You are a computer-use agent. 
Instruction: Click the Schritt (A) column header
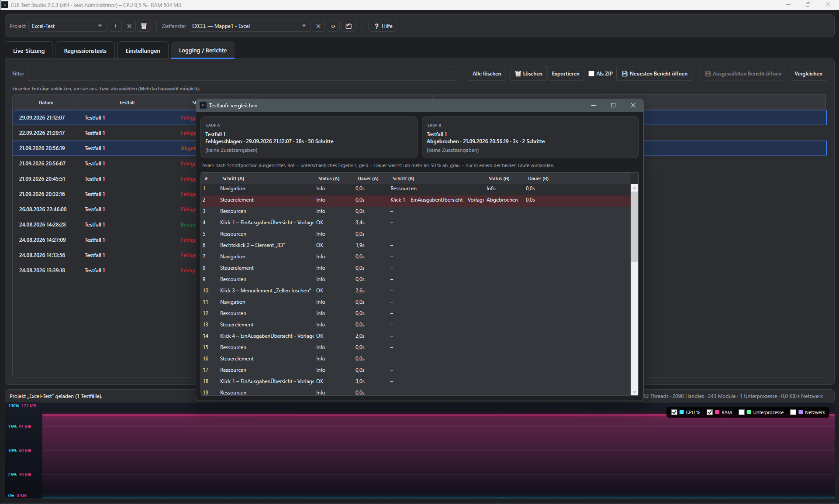pyautogui.click(x=266, y=178)
